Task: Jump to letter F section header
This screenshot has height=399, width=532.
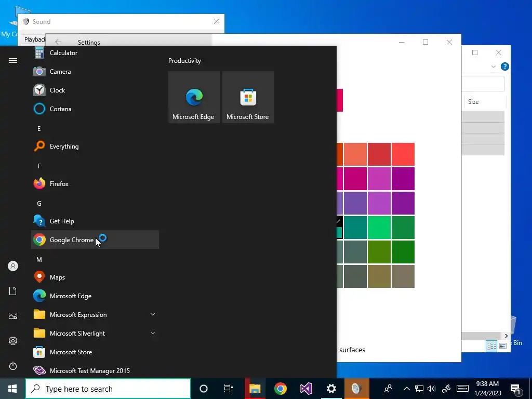Action: coord(39,166)
